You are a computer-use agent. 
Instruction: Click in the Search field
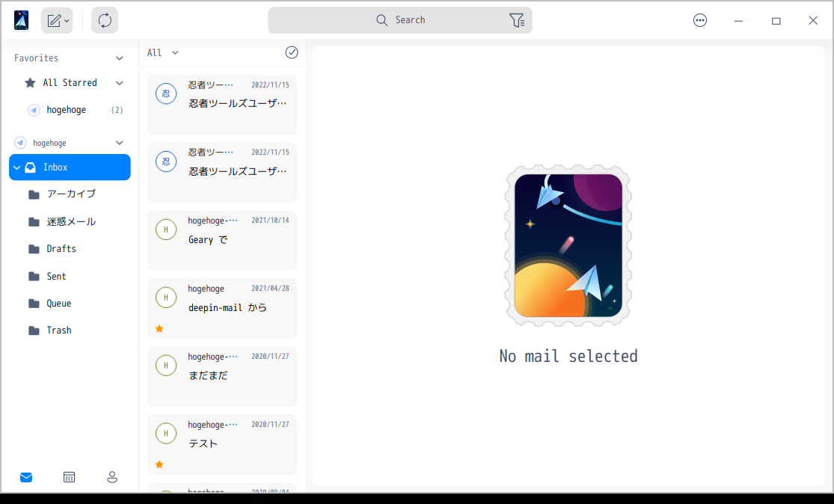pyautogui.click(x=400, y=20)
